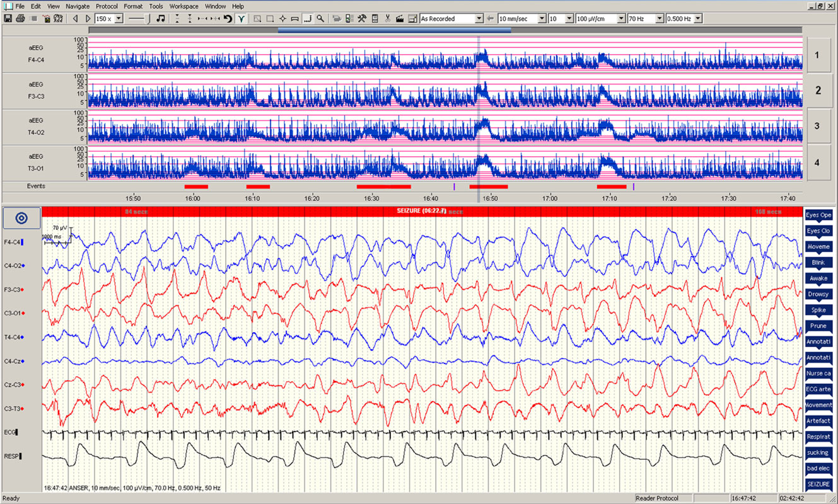The height and width of the screenshot is (504, 838).
Task: Mark a Blink event
Action: 818,262
